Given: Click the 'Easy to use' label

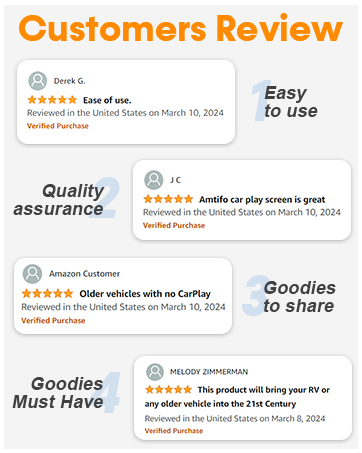Looking at the screenshot, I should 291,102.
